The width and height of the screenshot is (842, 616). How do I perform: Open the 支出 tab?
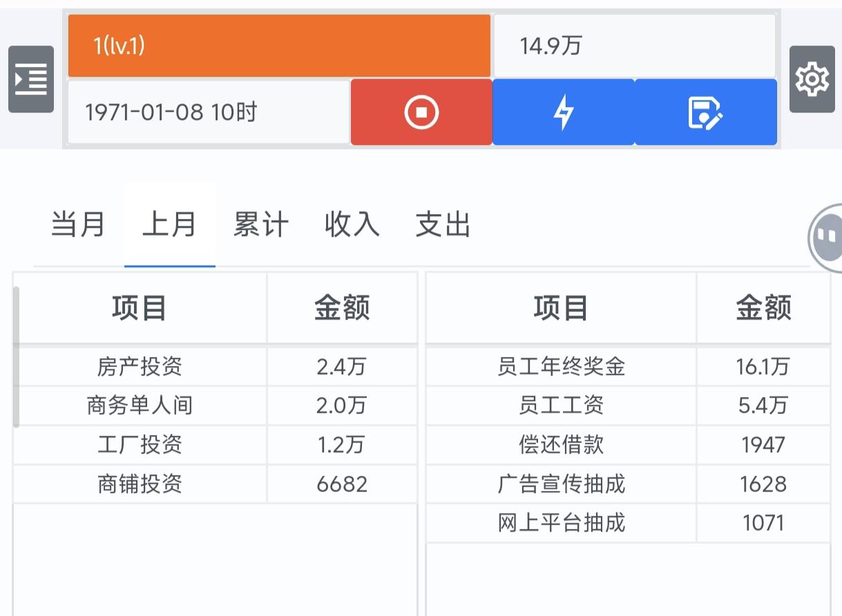(x=443, y=225)
